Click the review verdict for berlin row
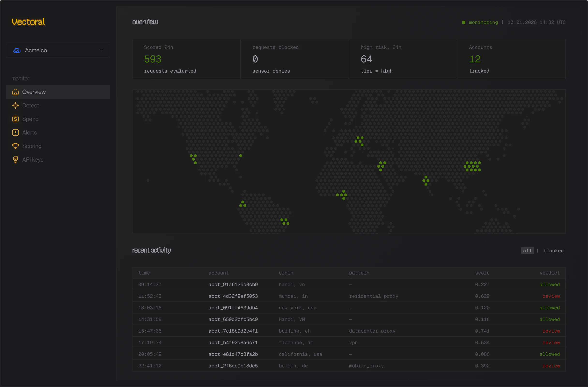The height and width of the screenshot is (387, 588). (x=551, y=366)
